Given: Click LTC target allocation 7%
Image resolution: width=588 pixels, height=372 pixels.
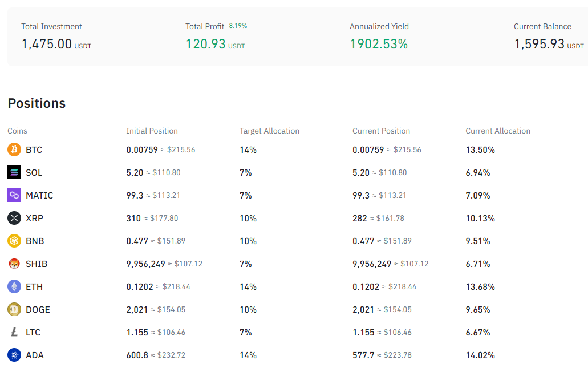Looking at the screenshot, I should [x=246, y=333].
